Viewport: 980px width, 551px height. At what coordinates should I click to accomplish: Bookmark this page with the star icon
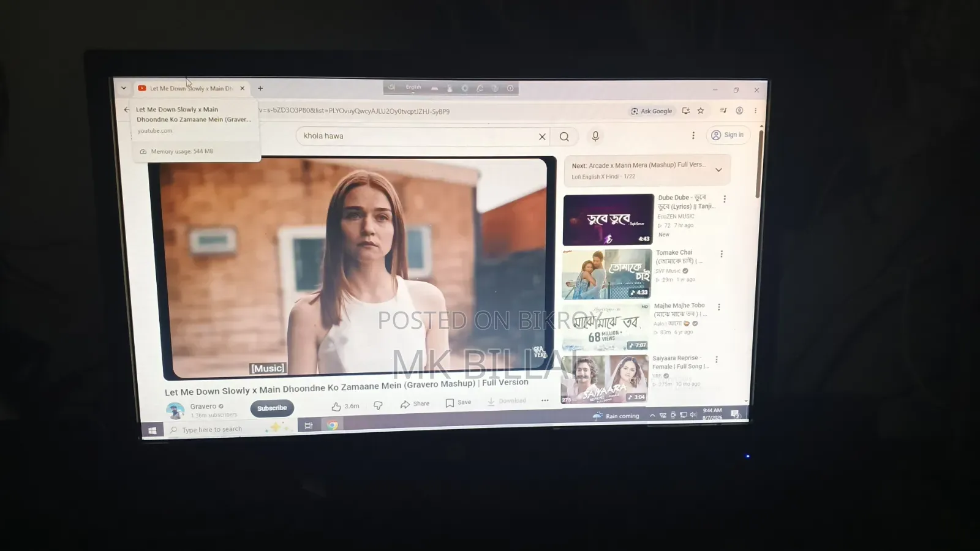[701, 111]
